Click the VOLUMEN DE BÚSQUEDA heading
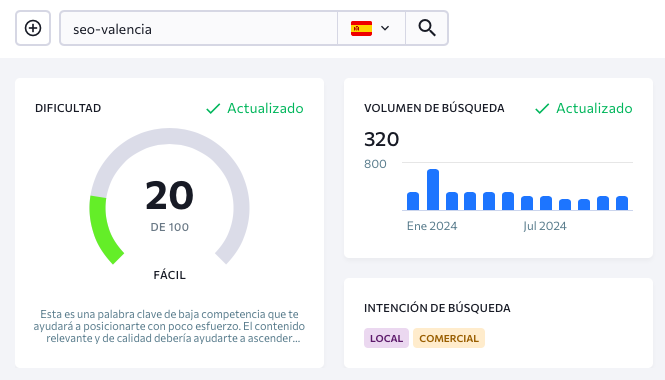This screenshot has width=665, height=380. point(434,108)
